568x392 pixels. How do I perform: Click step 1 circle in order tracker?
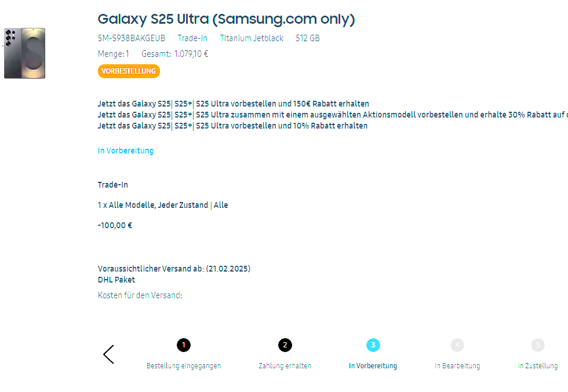[184, 345]
